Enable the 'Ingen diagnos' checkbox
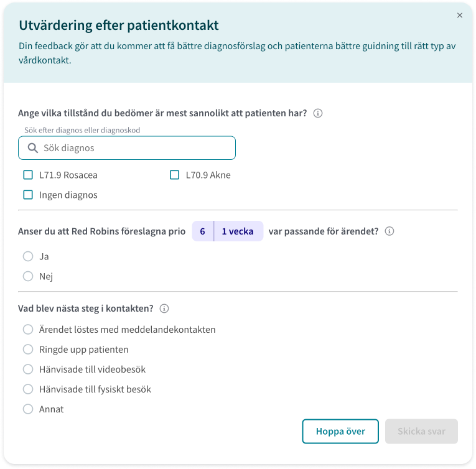 tap(28, 195)
